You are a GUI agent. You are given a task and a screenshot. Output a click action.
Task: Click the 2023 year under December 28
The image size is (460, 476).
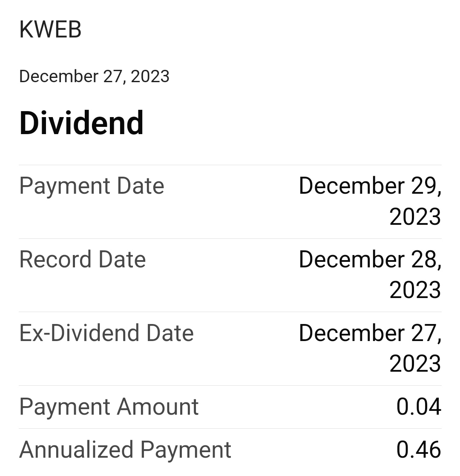[415, 290]
